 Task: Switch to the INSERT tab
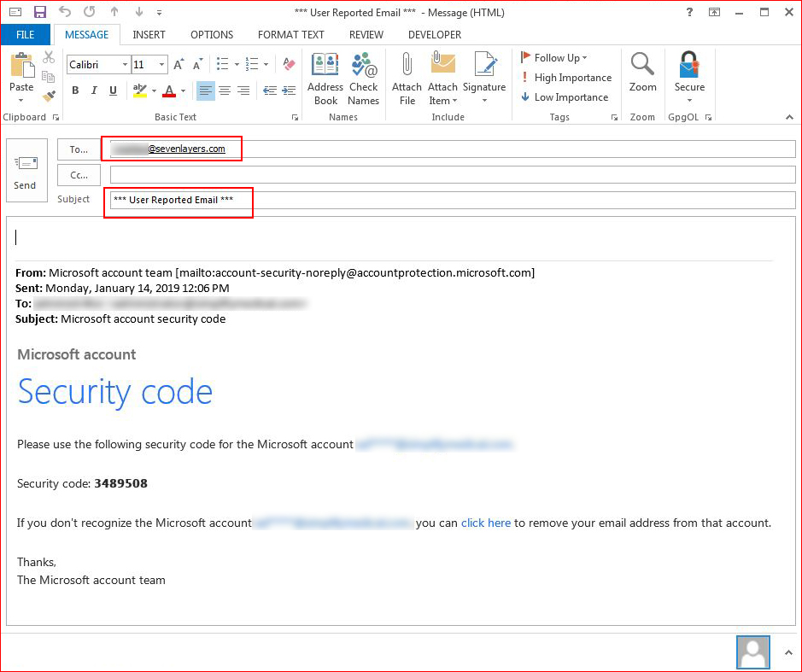point(149,35)
